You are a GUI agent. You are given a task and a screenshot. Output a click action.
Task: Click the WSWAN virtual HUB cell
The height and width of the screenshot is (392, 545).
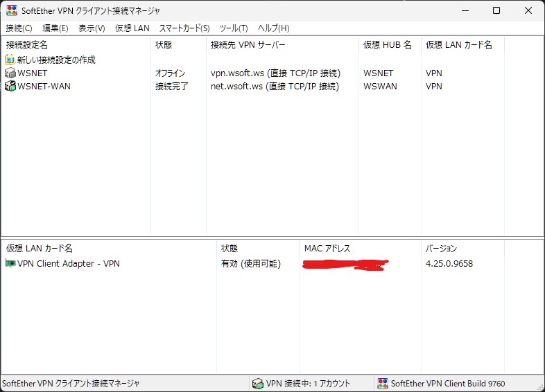380,86
